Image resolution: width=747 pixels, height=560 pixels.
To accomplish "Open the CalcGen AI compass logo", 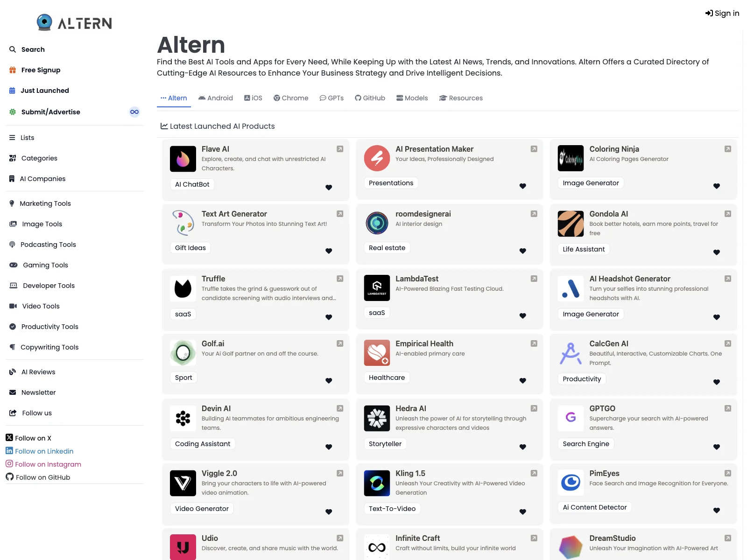I will pos(571,354).
